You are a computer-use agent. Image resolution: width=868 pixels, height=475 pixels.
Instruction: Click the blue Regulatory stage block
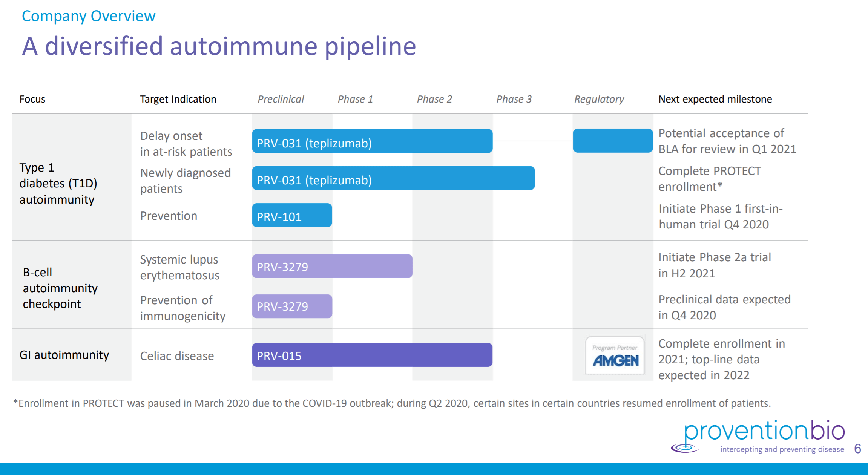(x=613, y=141)
